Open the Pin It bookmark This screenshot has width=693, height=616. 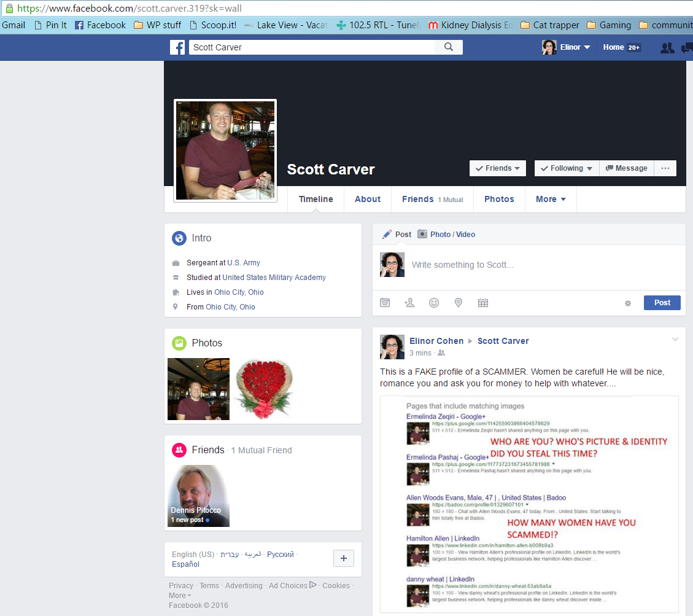pyautogui.click(x=50, y=25)
